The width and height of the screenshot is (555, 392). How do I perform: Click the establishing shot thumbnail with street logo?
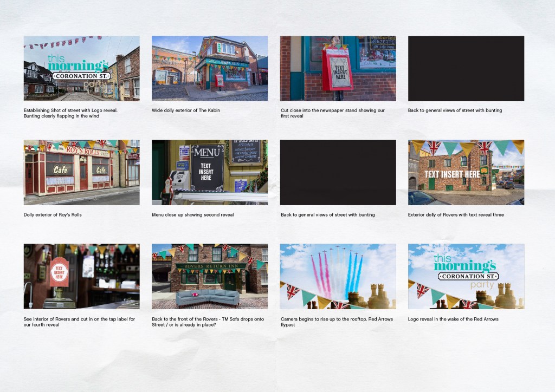[81, 68]
